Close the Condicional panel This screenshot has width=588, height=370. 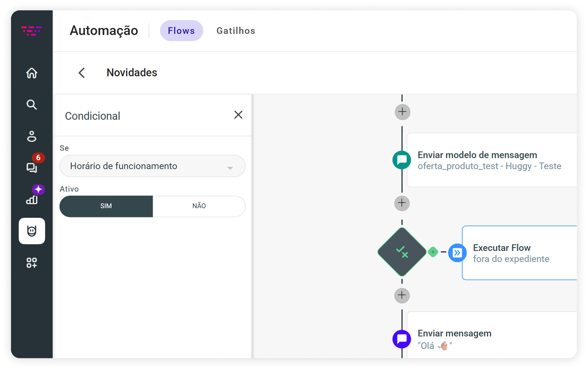click(x=238, y=115)
